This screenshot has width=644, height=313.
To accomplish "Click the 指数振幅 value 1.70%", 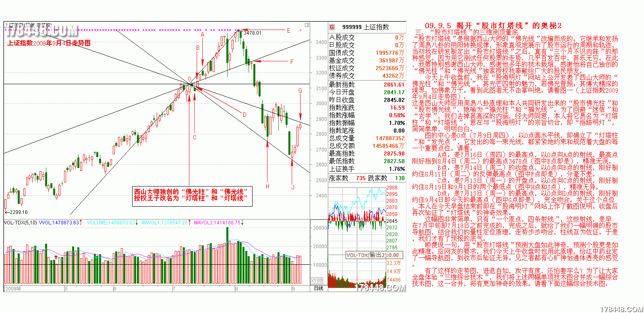I will [x=397, y=123].
